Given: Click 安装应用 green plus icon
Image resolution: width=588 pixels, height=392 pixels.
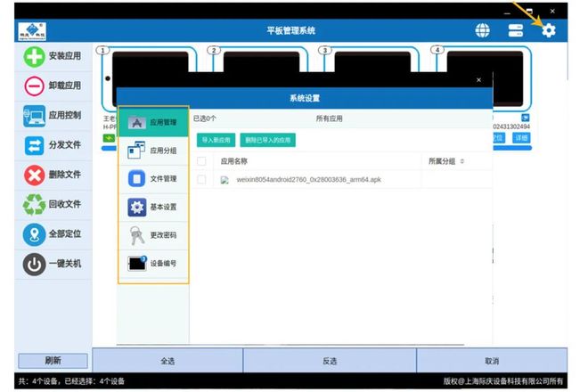Looking at the screenshot, I should click(34, 57).
